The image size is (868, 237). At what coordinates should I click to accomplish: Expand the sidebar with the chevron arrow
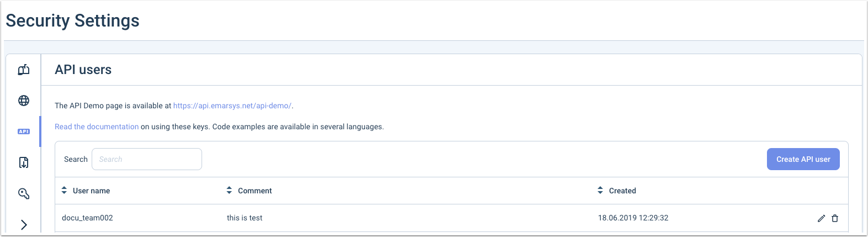pos(24,225)
